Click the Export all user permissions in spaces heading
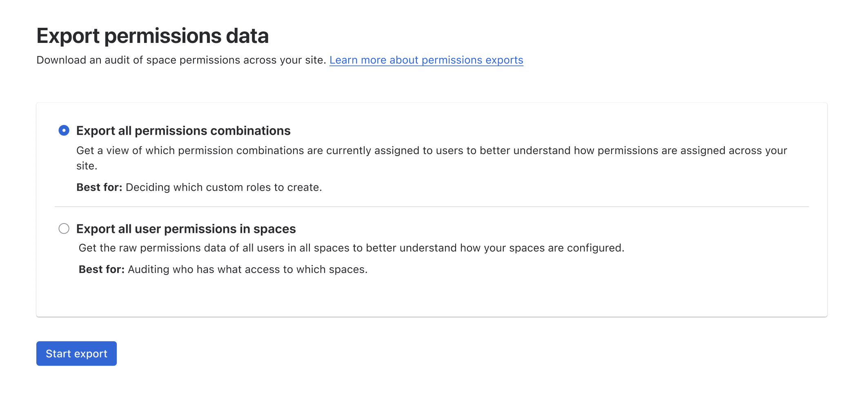Viewport: 868px width, 411px height. [x=186, y=229]
